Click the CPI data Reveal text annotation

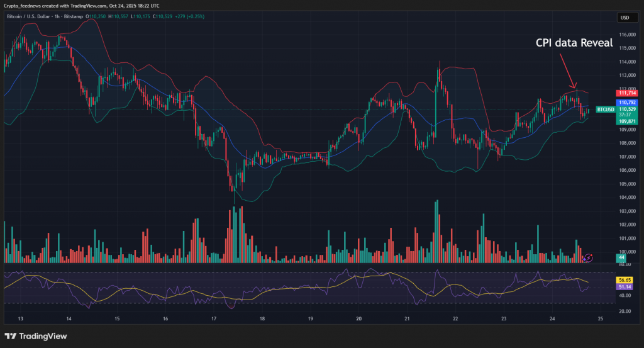pyautogui.click(x=574, y=43)
